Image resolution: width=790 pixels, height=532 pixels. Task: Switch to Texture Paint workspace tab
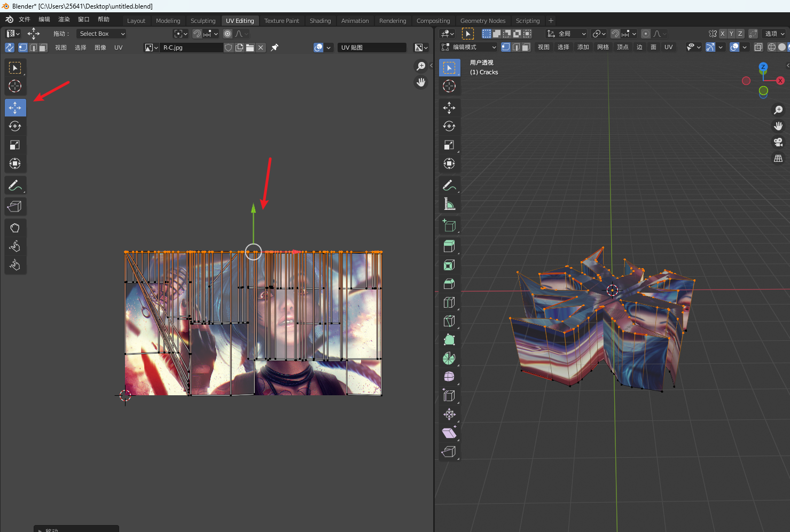point(281,21)
